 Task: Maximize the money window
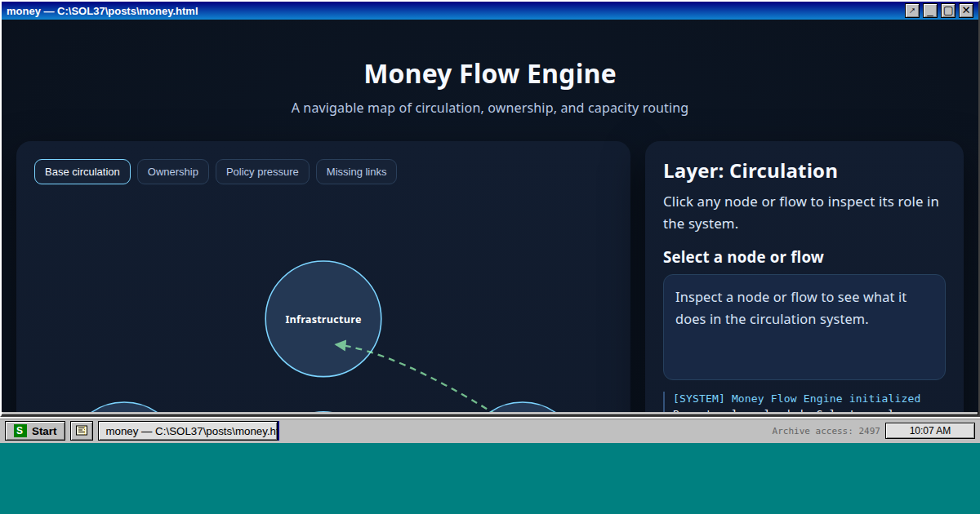click(948, 11)
